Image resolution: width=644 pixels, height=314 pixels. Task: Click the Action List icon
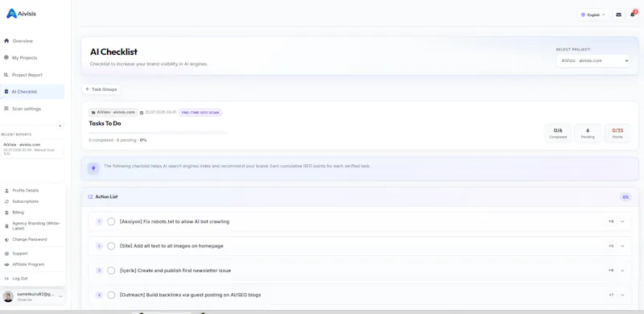point(90,197)
